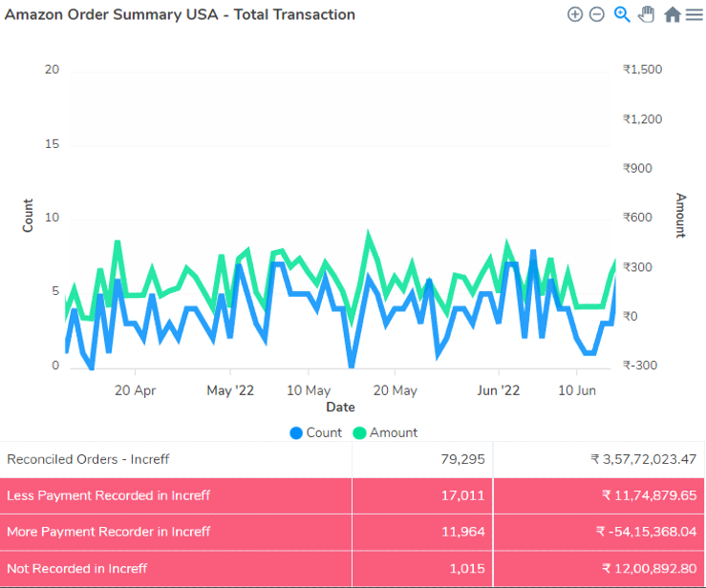This screenshot has height=588, width=706.
Task: Click the 10 Jun date axis label
Action: pyautogui.click(x=577, y=390)
